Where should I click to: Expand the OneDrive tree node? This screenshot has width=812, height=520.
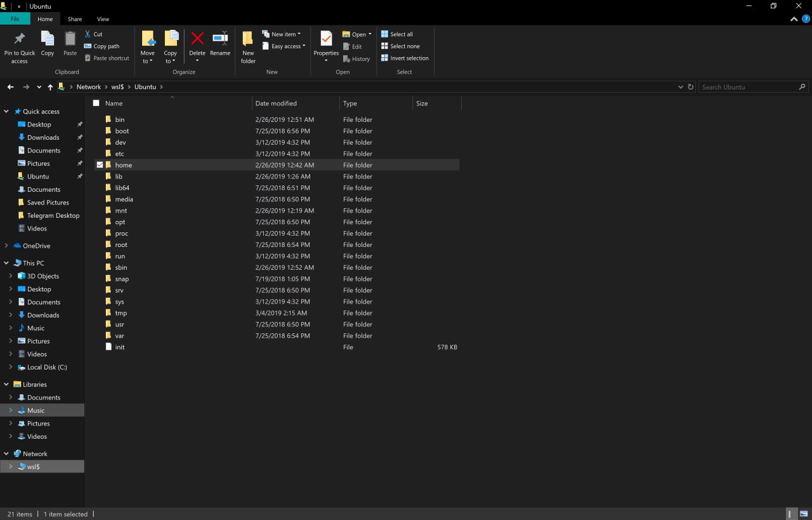click(6, 246)
